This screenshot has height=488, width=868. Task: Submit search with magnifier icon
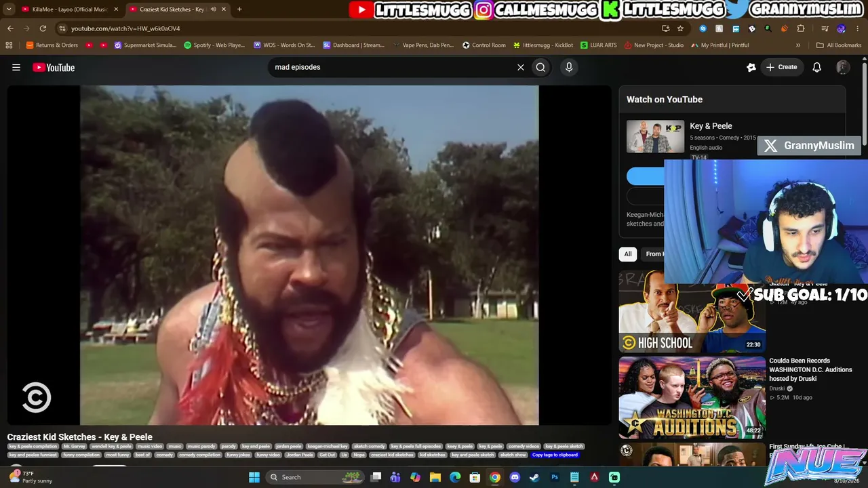[540, 67]
